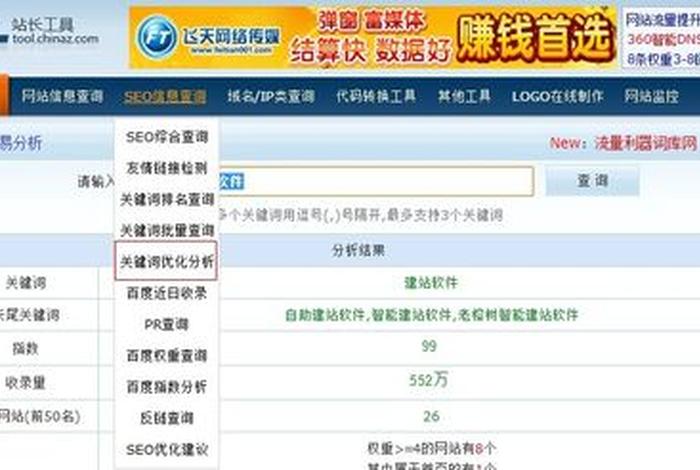This screenshot has height=470, width=700.
Task: Open the 网站信息查询 menu
Action: 62,96
